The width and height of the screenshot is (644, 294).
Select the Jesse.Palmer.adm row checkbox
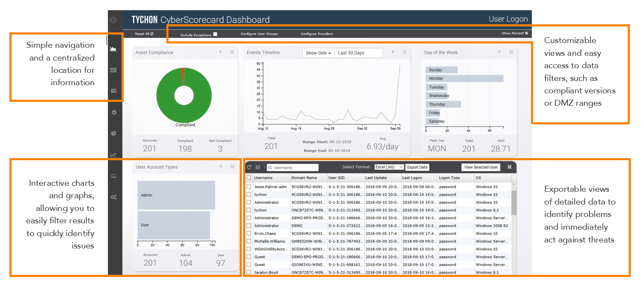pyautogui.click(x=249, y=187)
